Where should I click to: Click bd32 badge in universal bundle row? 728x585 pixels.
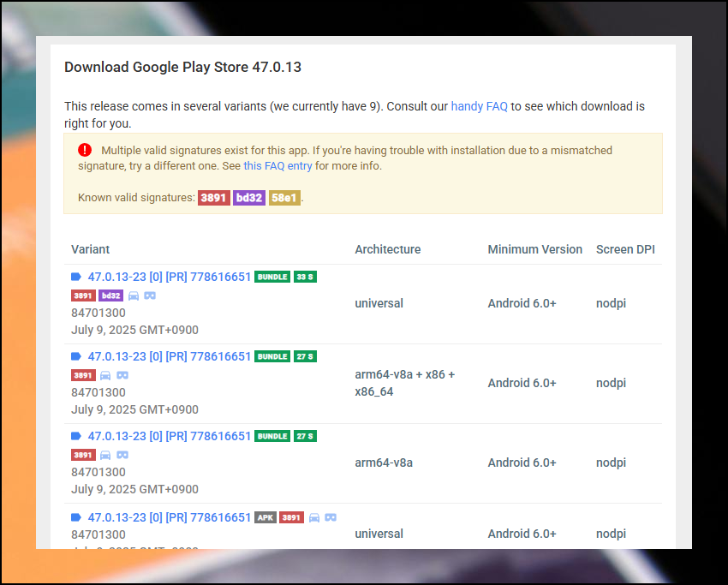pyautogui.click(x=110, y=295)
